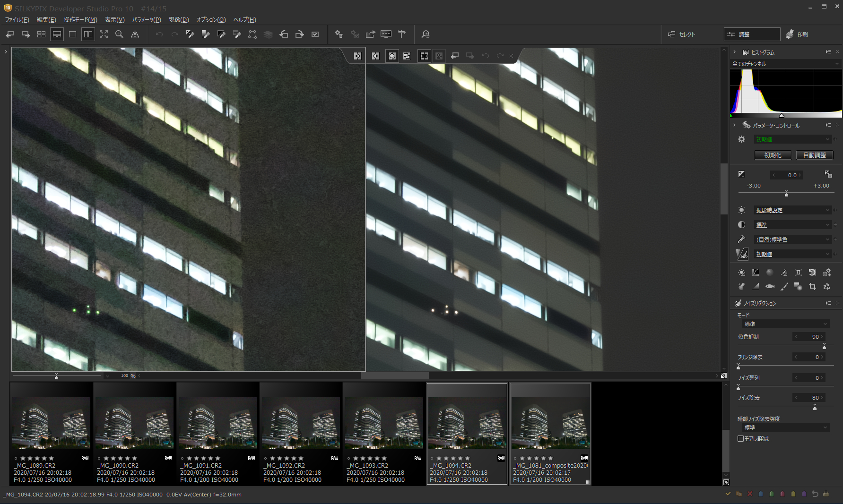Open the ファイル(F) menu
Screen dimensions: 843x504
click(17, 20)
